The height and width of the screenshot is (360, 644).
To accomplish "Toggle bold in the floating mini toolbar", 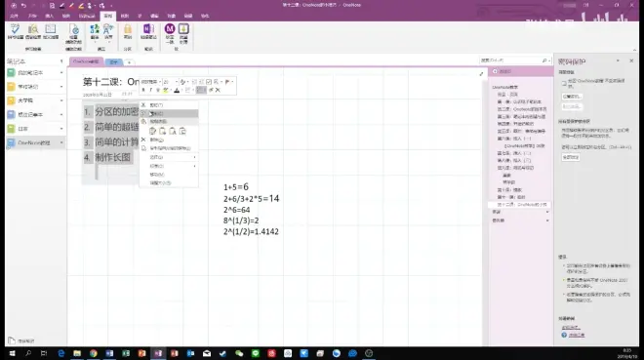I will [143, 90].
